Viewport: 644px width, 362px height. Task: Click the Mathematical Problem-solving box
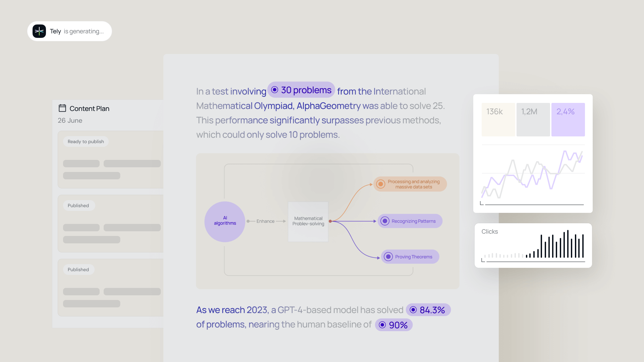[308, 222]
